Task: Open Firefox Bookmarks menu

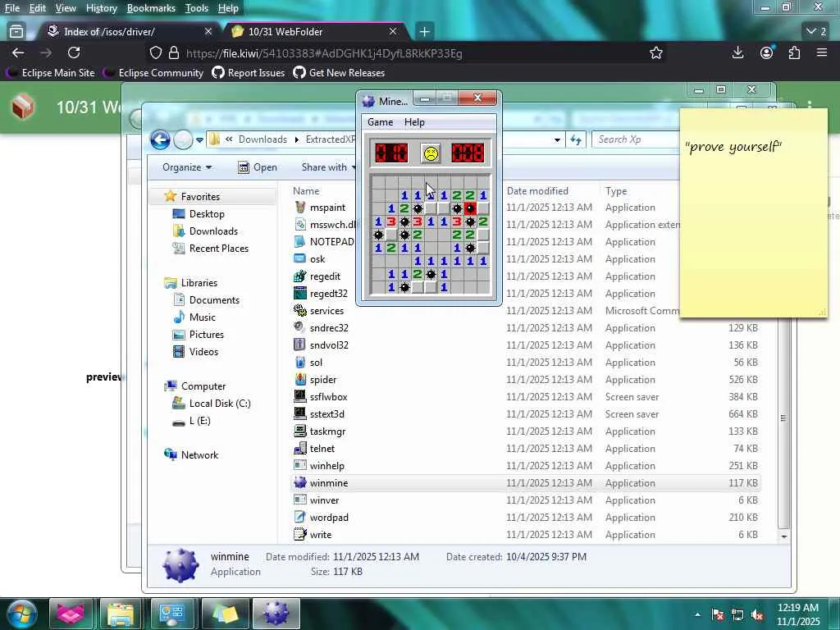Action: click(x=151, y=8)
